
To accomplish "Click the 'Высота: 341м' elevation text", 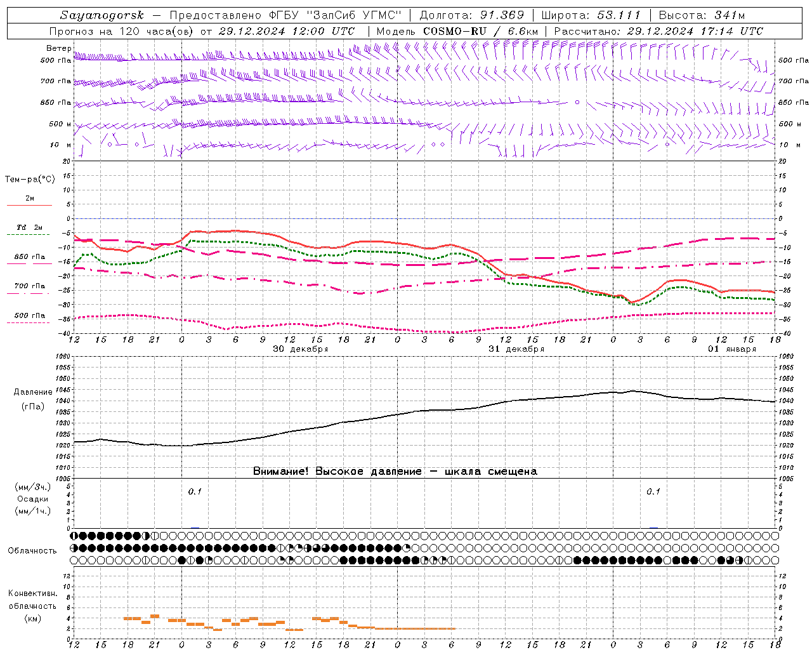I will [x=702, y=15].
